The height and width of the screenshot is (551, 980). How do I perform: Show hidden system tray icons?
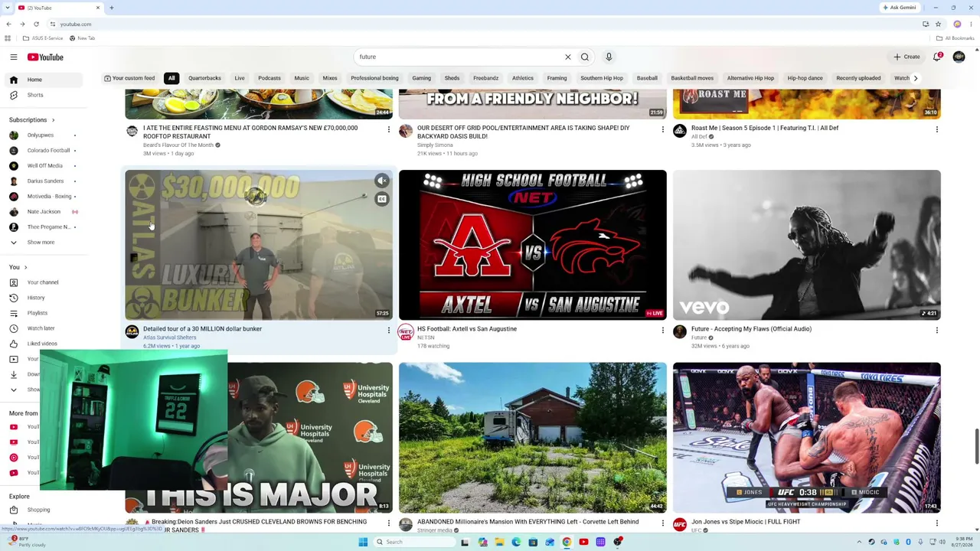tap(859, 542)
